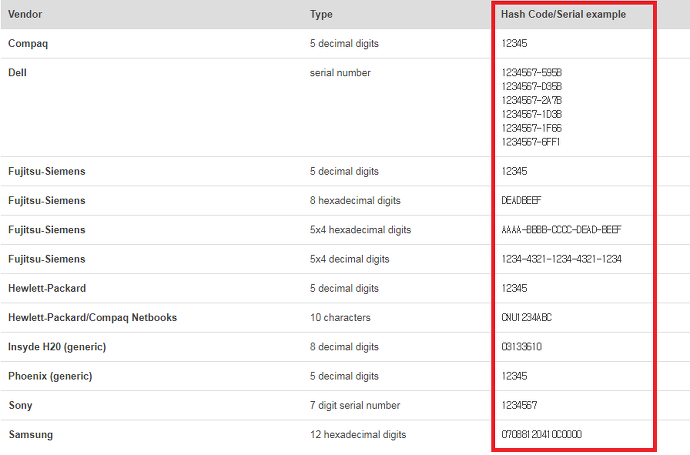Click the "serial number" type for Dell
The width and height of the screenshot is (690, 455).
coord(340,73)
